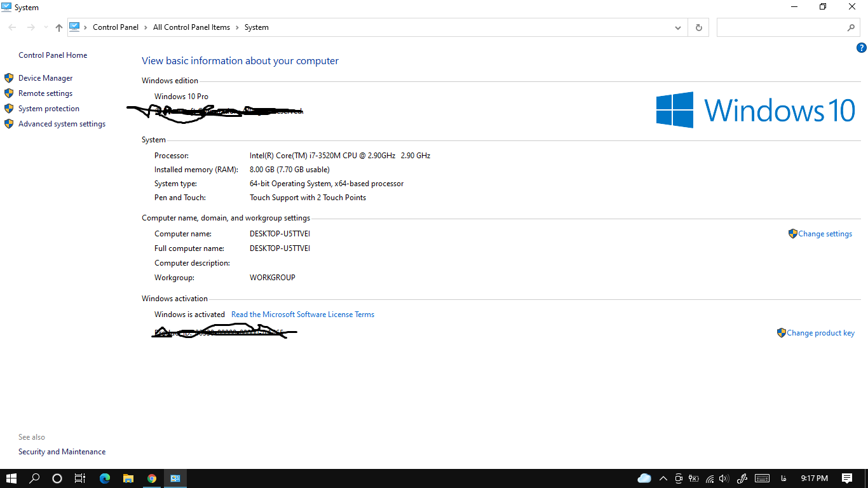The height and width of the screenshot is (488, 868).
Task: Click the shield icon beside Change product key
Action: point(781,333)
